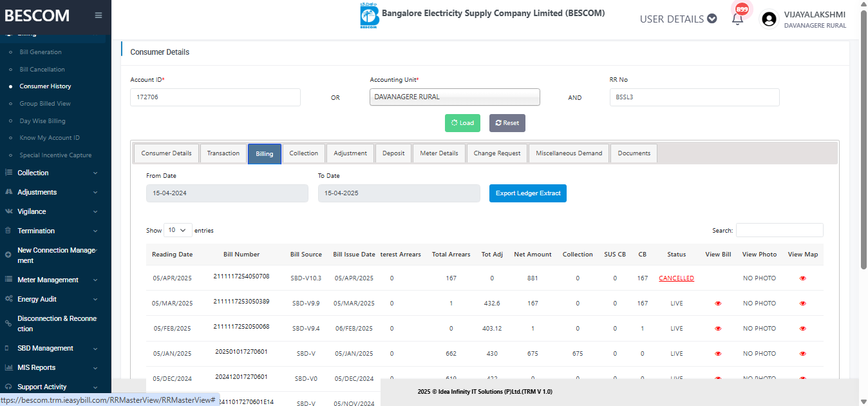Switch to the Documents tab
This screenshot has height=406, width=868.
click(x=634, y=153)
